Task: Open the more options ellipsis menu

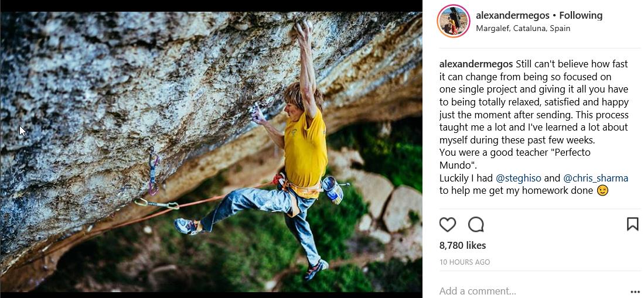Action: (635, 291)
